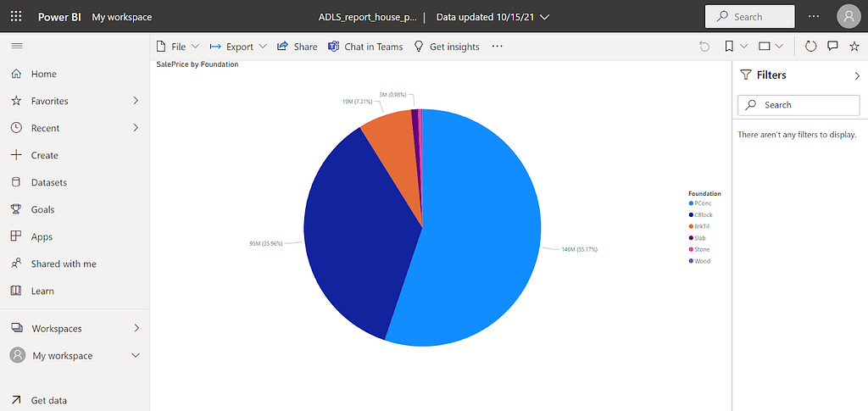Click the Create plus icon

tap(17, 155)
